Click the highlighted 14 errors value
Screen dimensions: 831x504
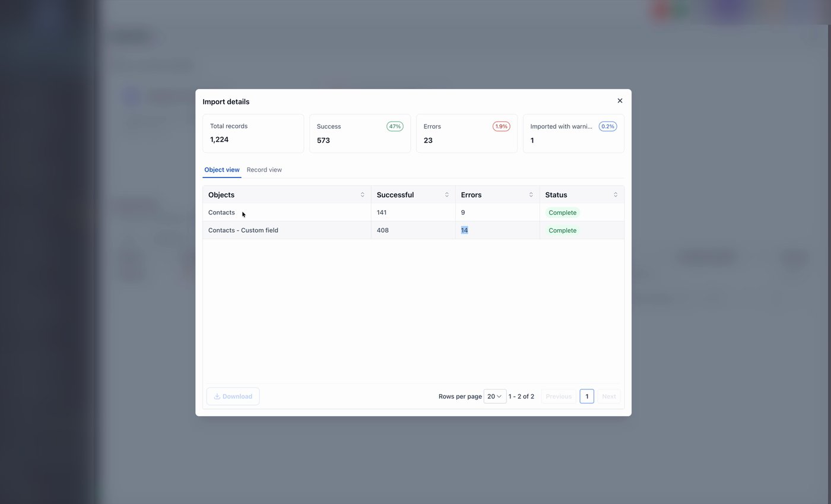tap(464, 230)
